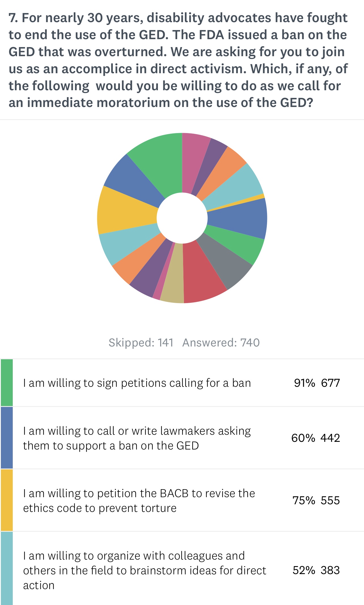This screenshot has width=364, height=605.
Task: Click the "organize with colleagues" answer text
Action: (x=145, y=570)
